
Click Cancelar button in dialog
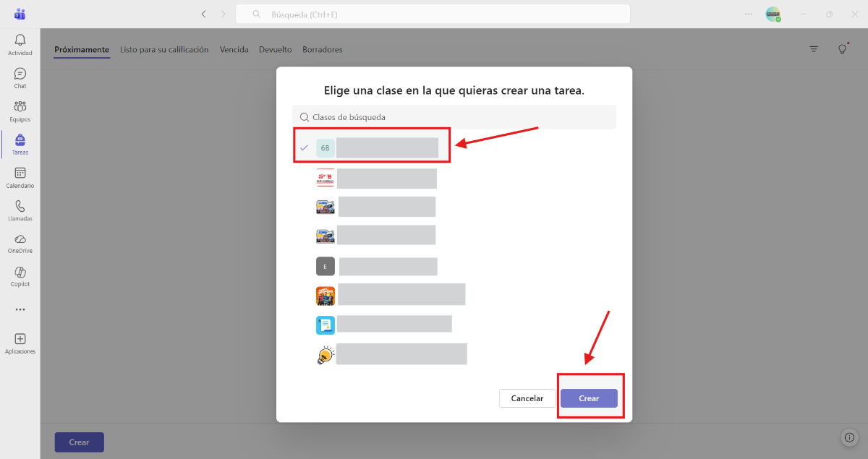(527, 398)
